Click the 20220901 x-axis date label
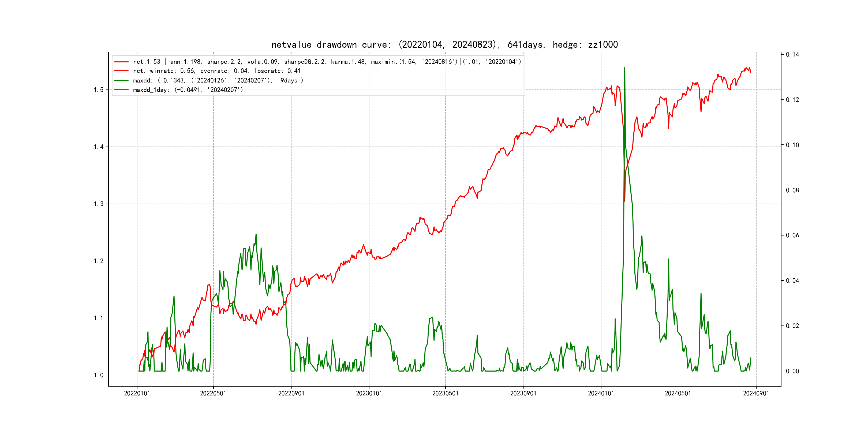The width and height of the screenshot is (868, 434). point(291,393)
